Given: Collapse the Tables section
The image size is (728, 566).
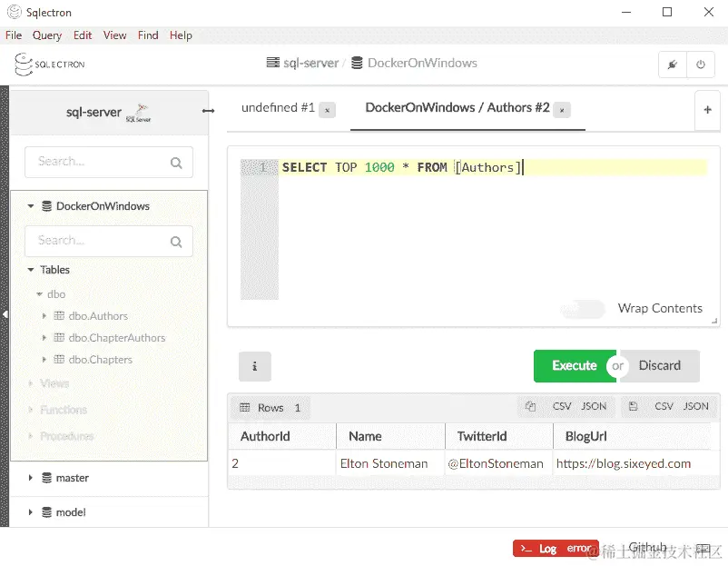Looking at the screenshot, I should click(x=31, y=270).
